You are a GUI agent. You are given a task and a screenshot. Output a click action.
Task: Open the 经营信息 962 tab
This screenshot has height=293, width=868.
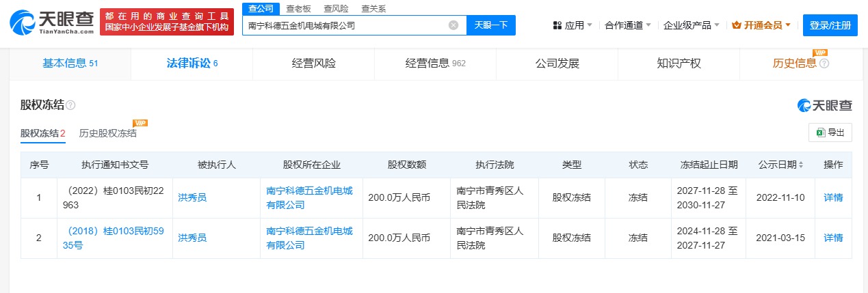click(436, 64)
